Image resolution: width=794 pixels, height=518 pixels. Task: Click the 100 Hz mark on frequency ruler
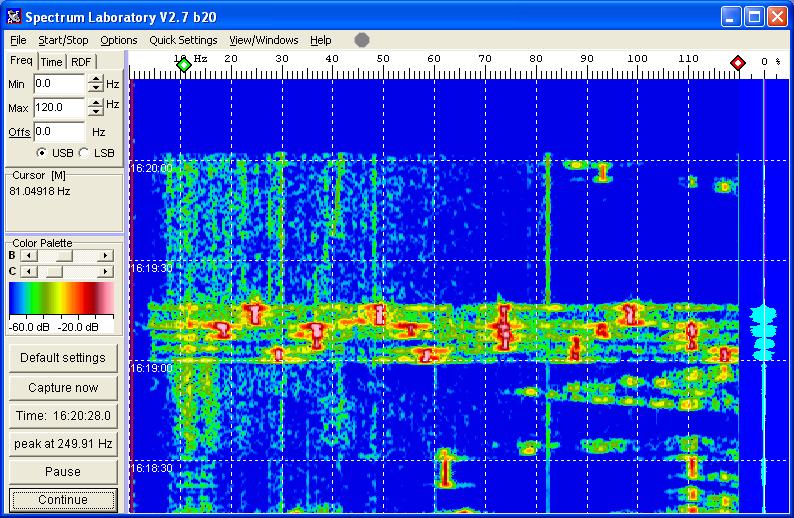pyautogui.click(x=637, y=59)
